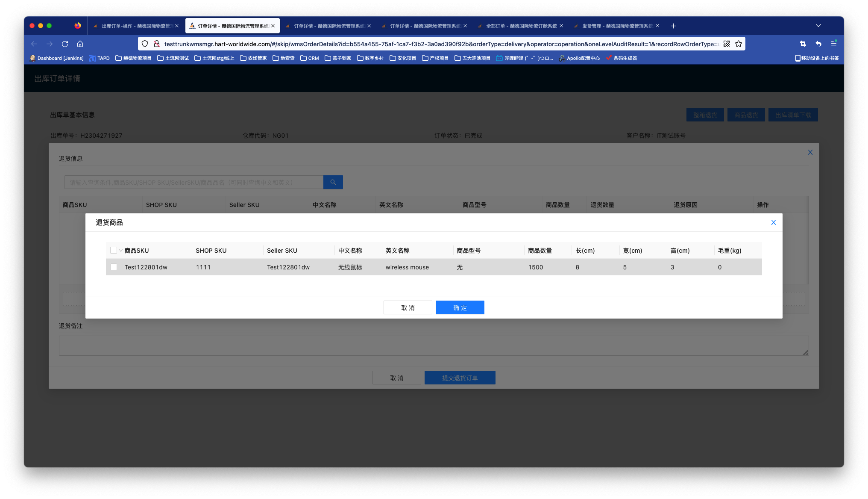Open Firefox application menu hamburger icon
Viewport: 868px width, 499px height.
(833, 44)
